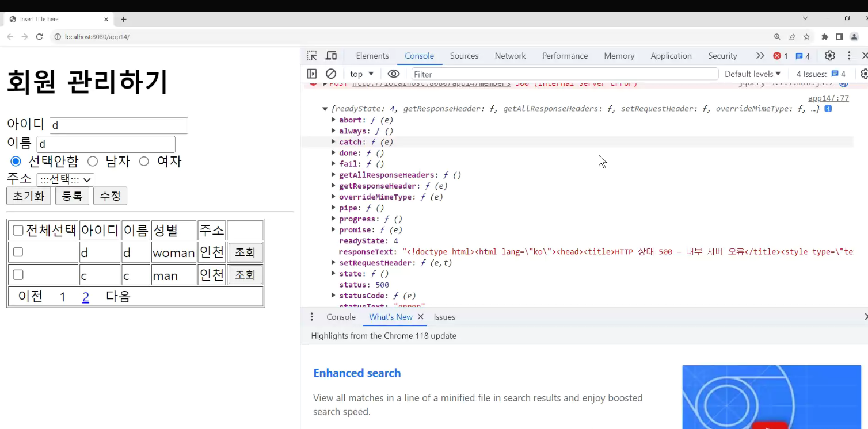Open the Performance tab
This screenshot has height=429, width=868.
[x=565, y=56]
